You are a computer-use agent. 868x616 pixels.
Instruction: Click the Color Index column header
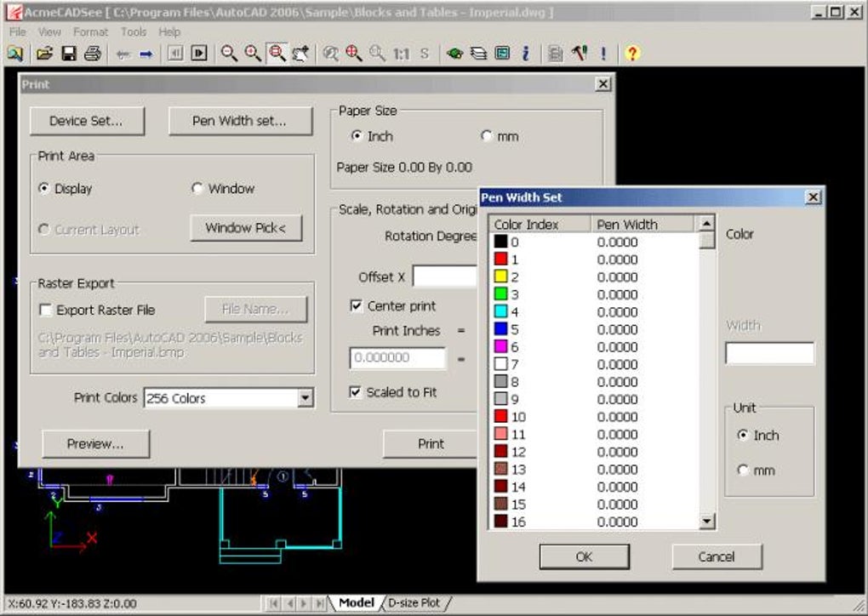point(540,224)
